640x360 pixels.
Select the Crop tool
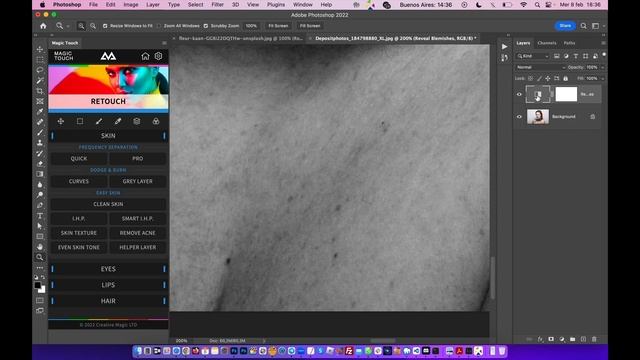pos(40,91)
